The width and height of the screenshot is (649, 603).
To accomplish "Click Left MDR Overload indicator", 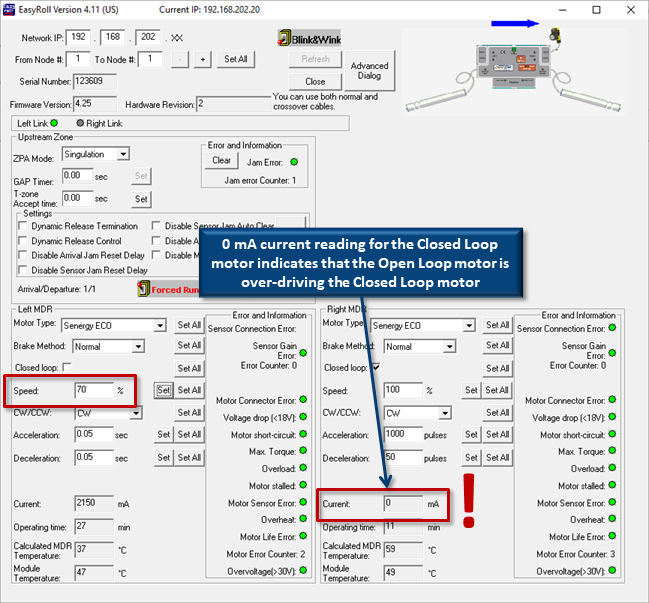I will tap(303, 468).
